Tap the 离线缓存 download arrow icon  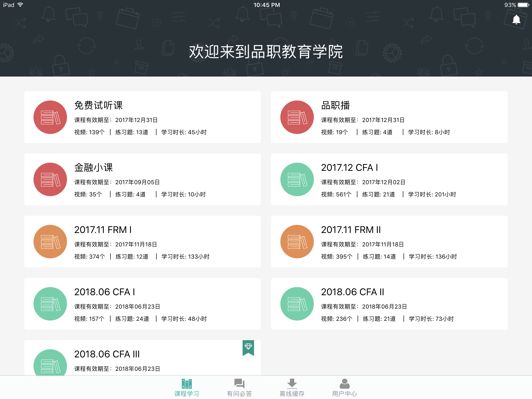[292, 384]
